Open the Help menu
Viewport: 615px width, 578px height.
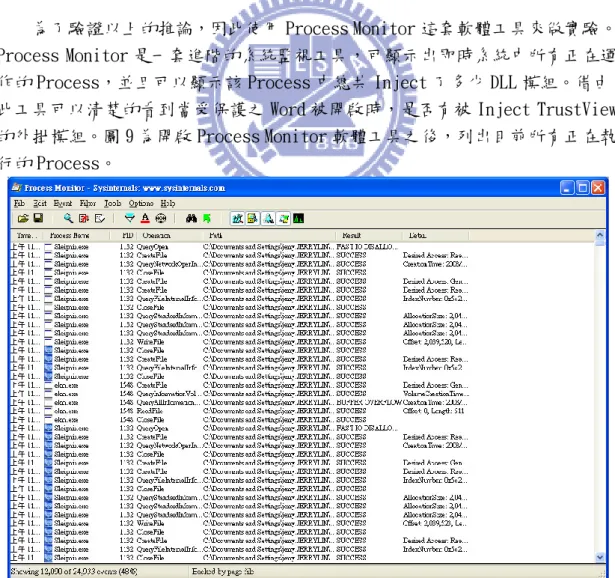(167, 203)
